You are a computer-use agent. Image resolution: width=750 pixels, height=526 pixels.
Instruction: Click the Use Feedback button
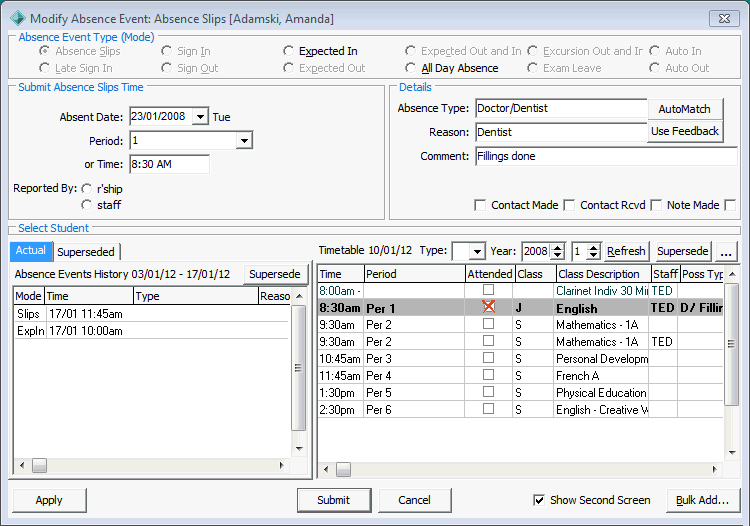pyautogui.click(x=684, y=131)
